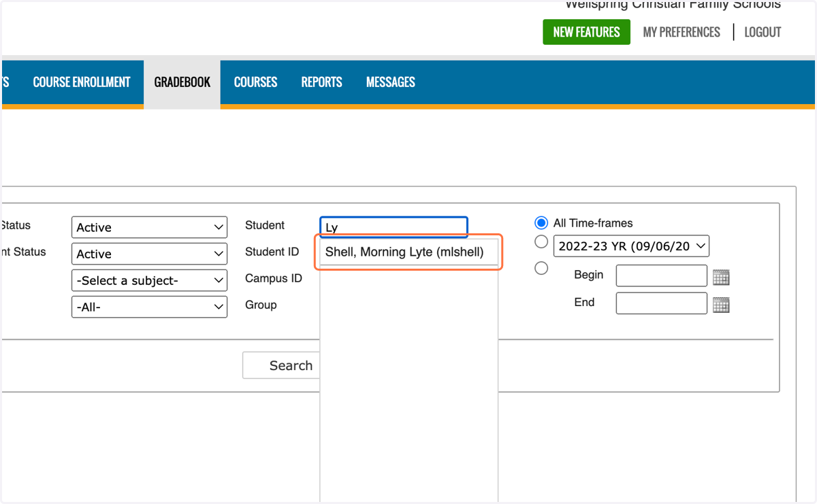This screenshot has height=504, width=817.
Task: Select the All Time-frames radio button
Action: click(541, 223)
